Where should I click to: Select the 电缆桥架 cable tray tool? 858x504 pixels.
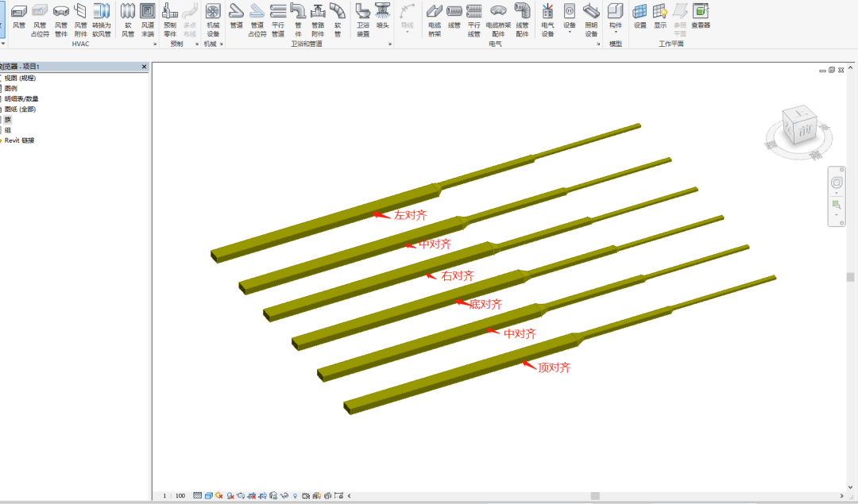pyautogui.click(x=434, y=17)
